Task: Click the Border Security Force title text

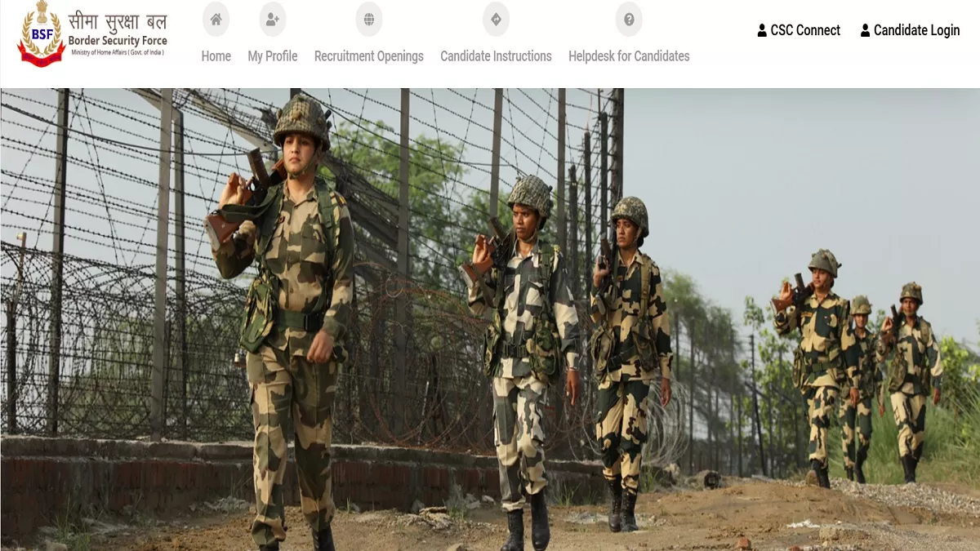Action: 118,41
